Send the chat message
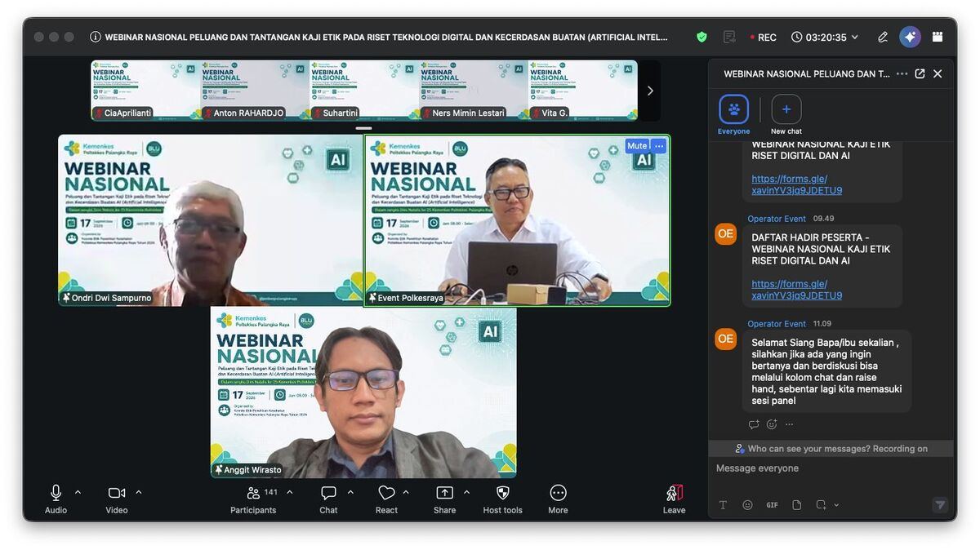Viewport: 980px width, 550px height. click(x=940, y=505)
